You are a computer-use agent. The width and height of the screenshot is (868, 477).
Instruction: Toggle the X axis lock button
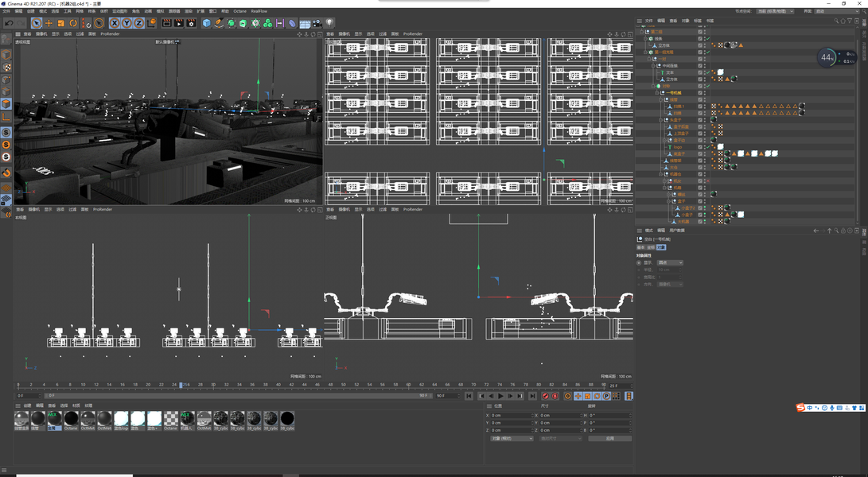[x=115, y=23]
